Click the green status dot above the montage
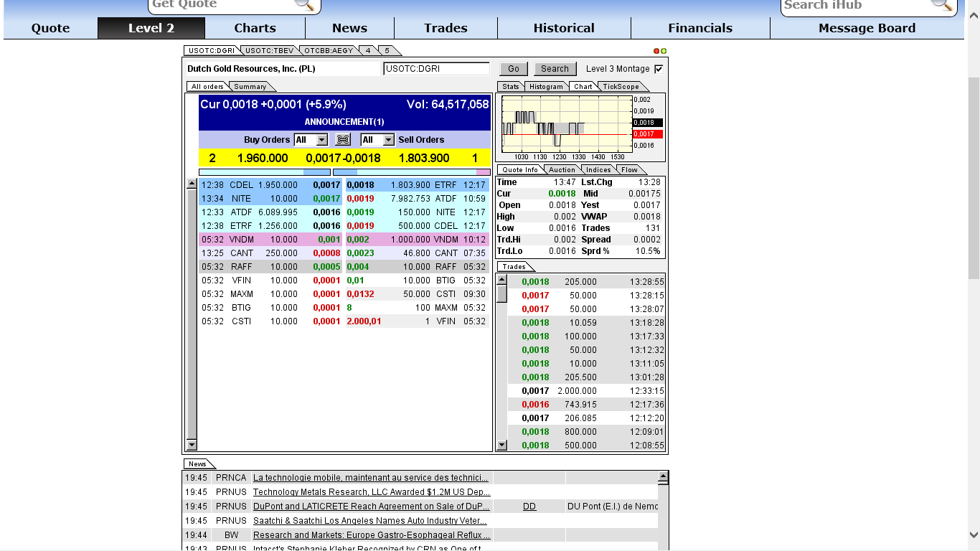980x551 pixels. coord(664,50)
